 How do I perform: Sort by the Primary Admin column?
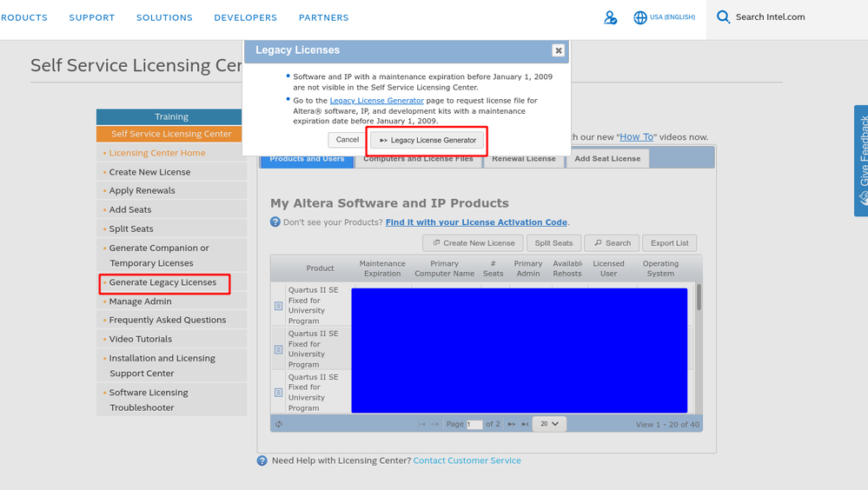[x=528, y=268]
